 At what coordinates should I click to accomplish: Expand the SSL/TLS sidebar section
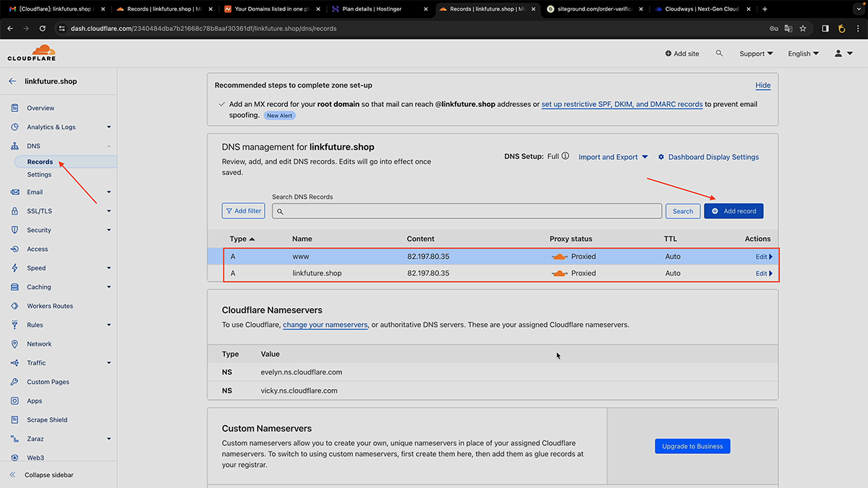coord(109,211)
